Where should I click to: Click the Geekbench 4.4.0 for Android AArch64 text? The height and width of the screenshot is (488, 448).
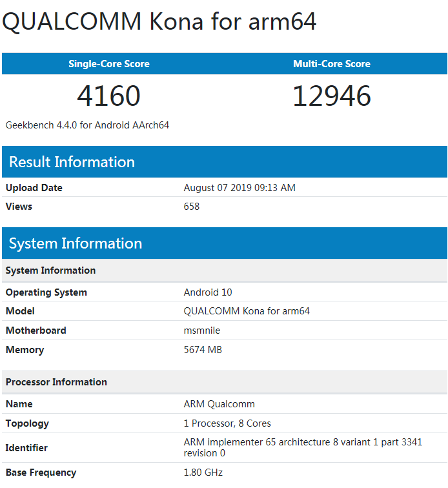[x=87, y=125]
